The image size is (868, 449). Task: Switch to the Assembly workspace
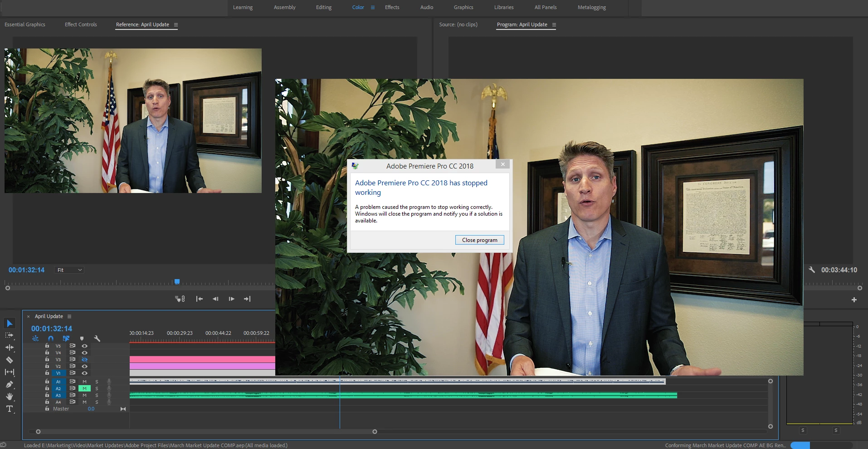point(285,7)
